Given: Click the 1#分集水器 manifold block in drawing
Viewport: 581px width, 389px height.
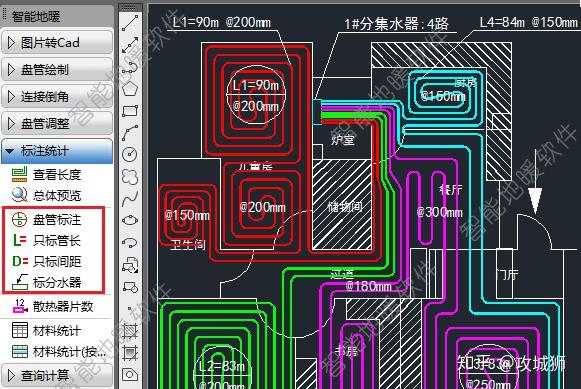Looking at the screenshot, I should [317, 112].
